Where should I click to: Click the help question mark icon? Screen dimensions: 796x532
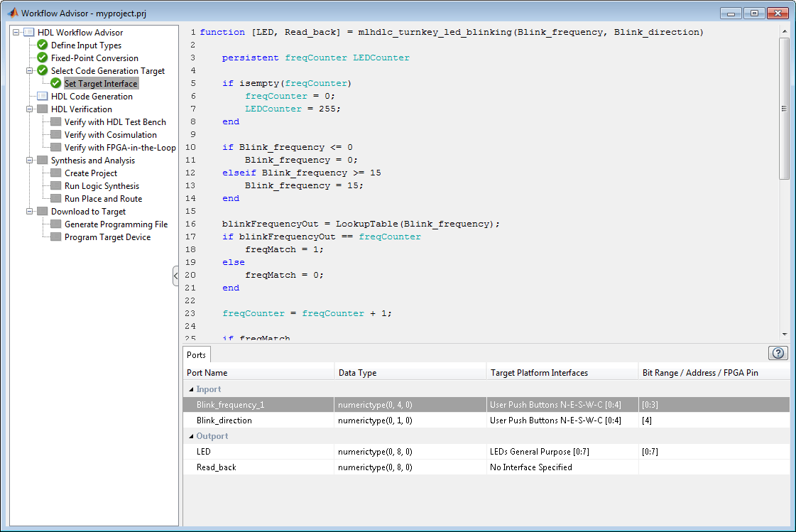(779, 353)
